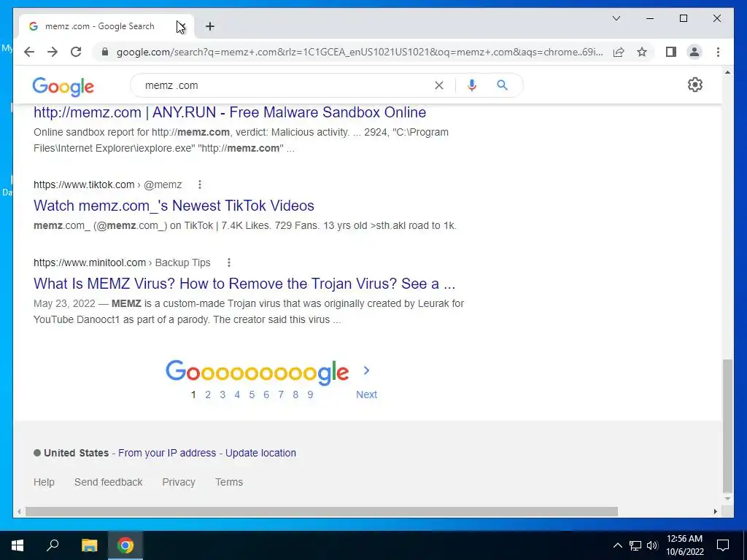Open a new tab with plus button
The height and width of the screenshot is (560, 747).
pyautogui.click(x=210, y=26)
